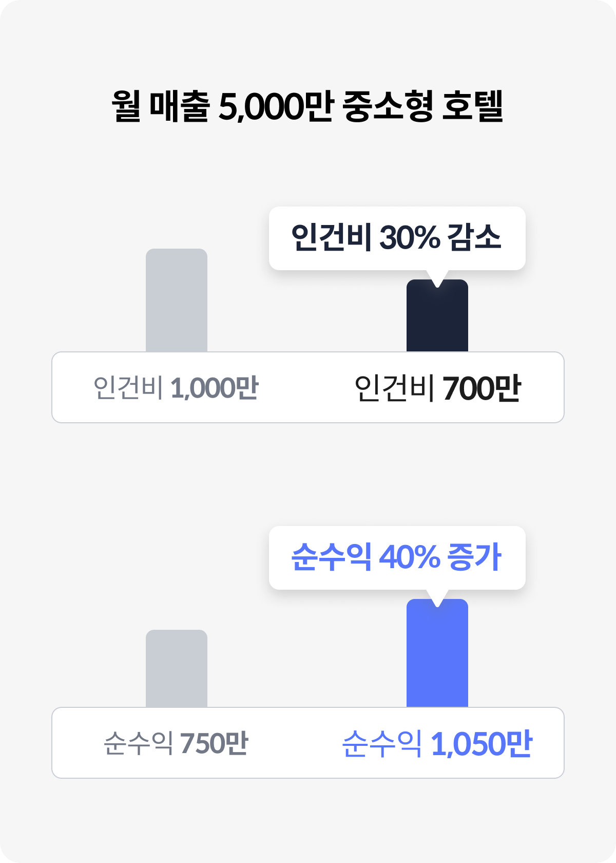
Task: Click the blue 순수익 bar
Action: [x=437, y=653]
